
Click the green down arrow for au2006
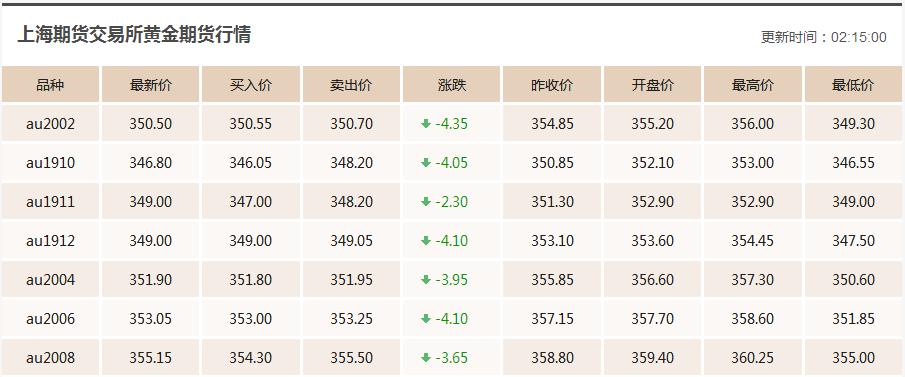point(426,319)
